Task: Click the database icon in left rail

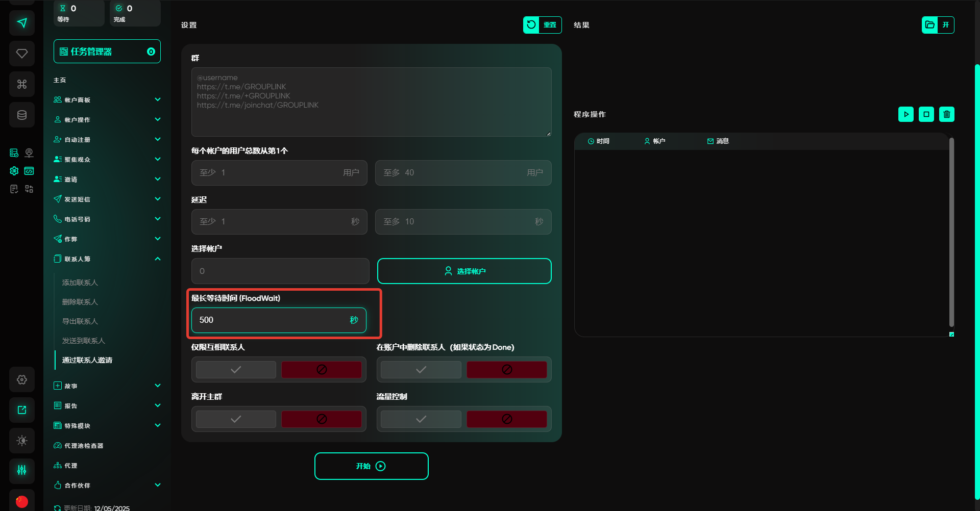Action: click(22, 115)
